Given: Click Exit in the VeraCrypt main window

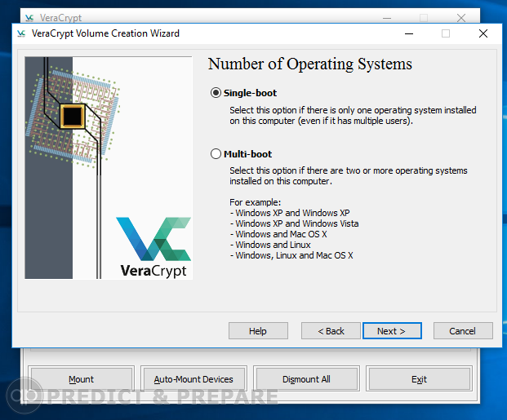Looking at the screenshot, I should point(419,379).
